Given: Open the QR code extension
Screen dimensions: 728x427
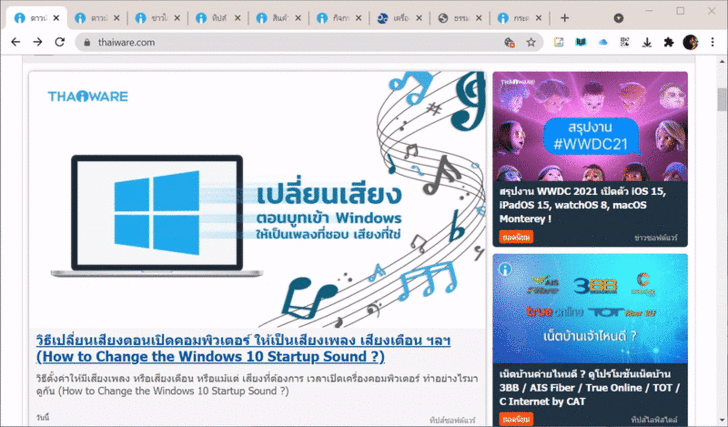Looking at the screenshot, I should coord(625,43).
